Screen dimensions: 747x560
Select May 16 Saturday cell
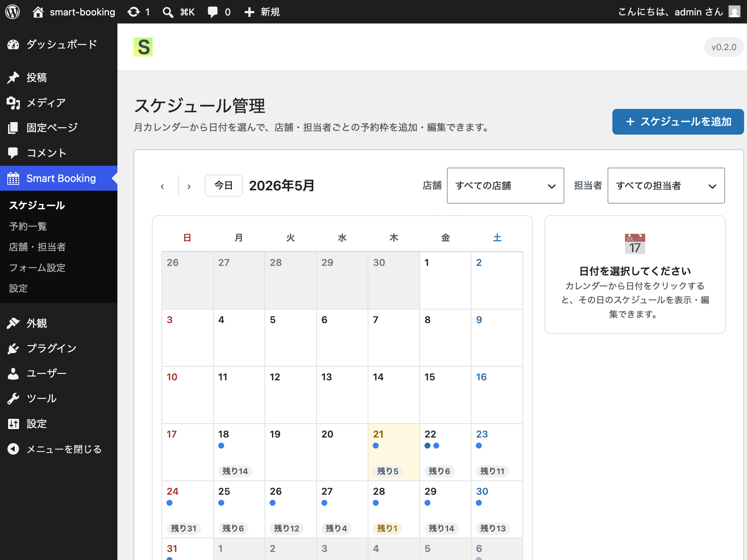pyautogui.click(x=497, y=395)
